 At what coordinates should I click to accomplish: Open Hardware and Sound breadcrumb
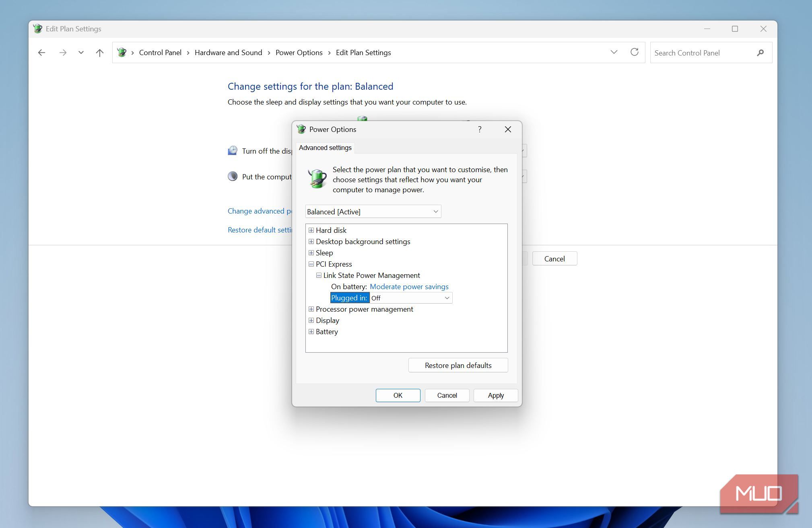click(x=228, y=53)
